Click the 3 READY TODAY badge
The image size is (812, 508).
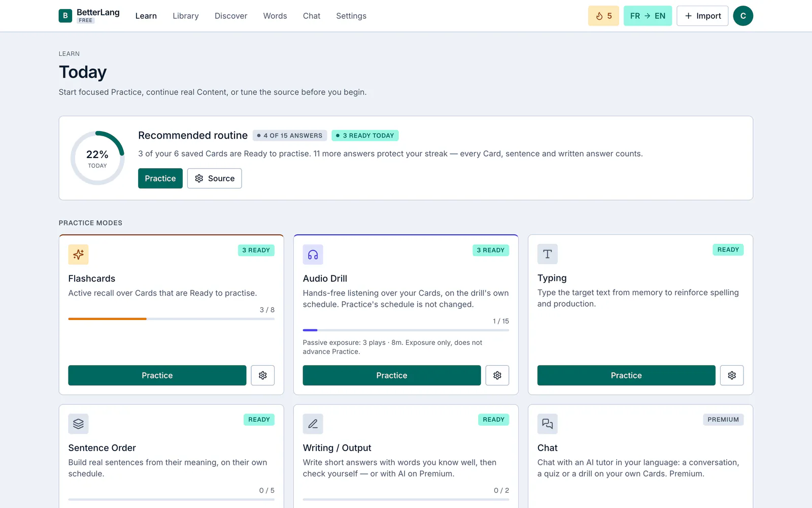pyautogui.click(x=365, y=136)
